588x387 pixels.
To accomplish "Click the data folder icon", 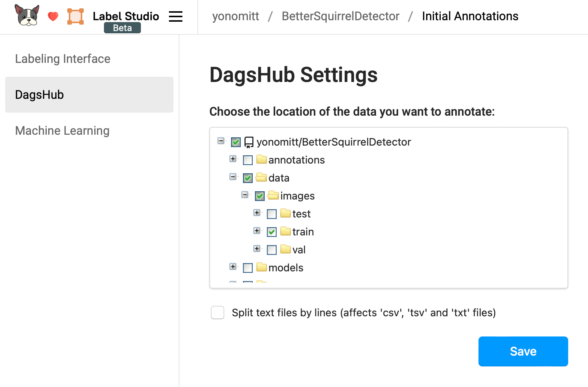I will (262, 177).
